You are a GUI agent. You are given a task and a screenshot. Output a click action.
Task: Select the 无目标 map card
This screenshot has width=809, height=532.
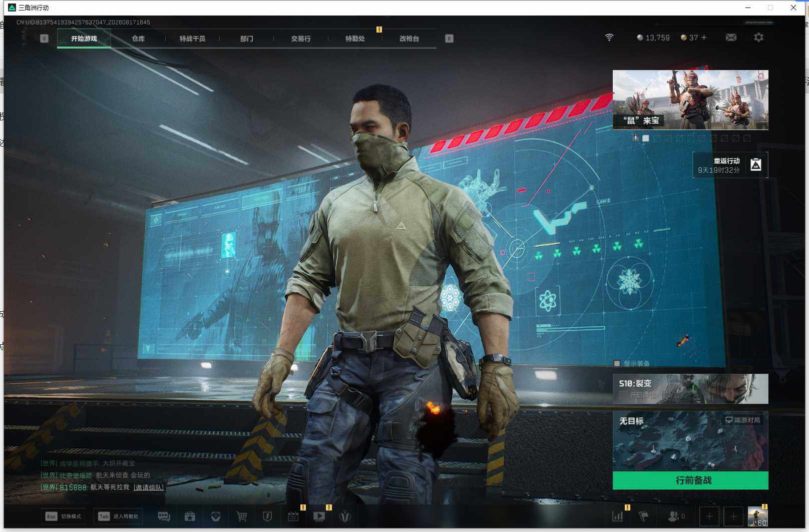point(690,441)
